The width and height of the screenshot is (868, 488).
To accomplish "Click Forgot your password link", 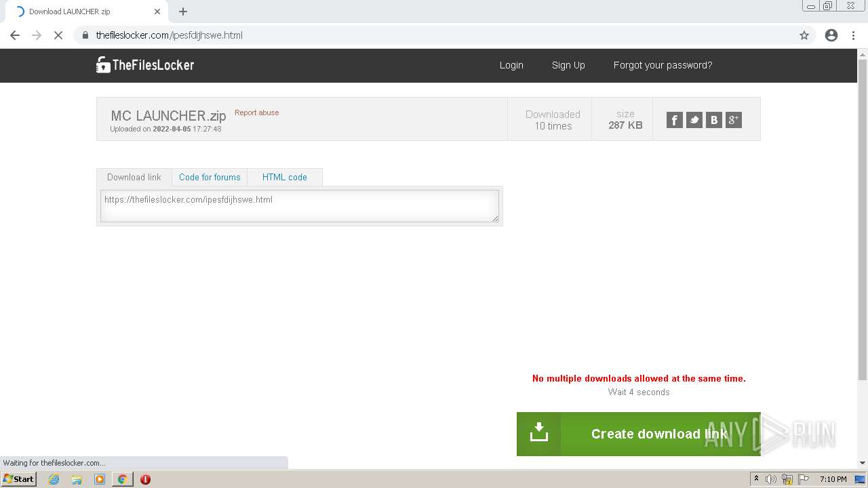I will [x=663, y=65].
